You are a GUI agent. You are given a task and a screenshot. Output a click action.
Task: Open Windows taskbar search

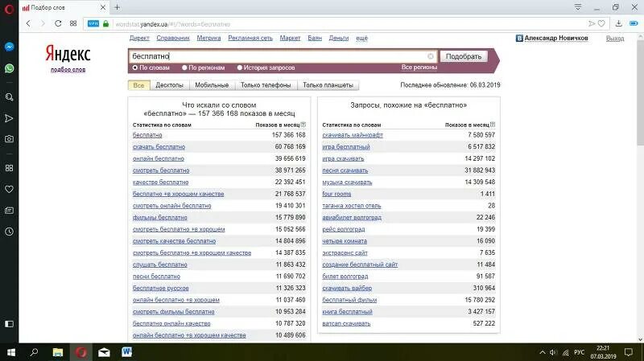click(34, 352)
